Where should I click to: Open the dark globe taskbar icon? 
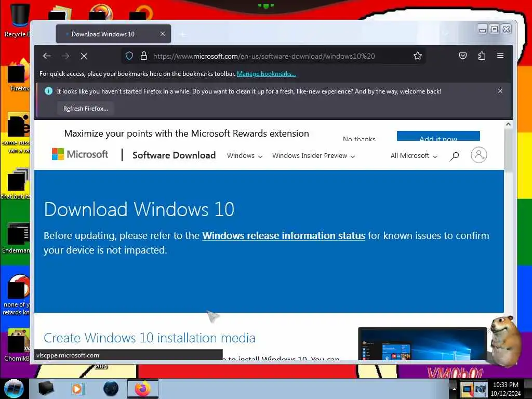pos(111,389)
